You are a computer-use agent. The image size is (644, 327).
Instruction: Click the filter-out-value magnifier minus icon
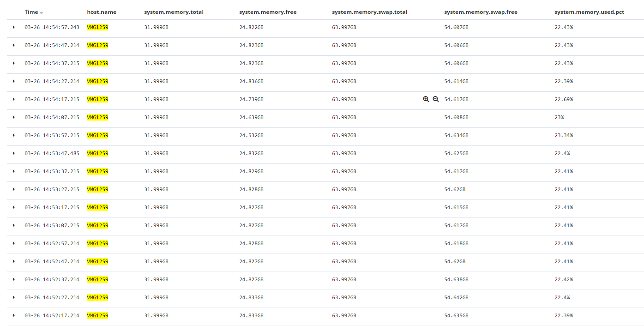pos(435,99)
